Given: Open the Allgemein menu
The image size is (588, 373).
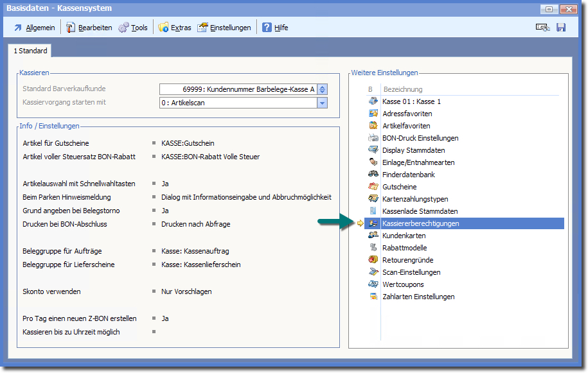Looking at the screenshot, I should (34, 28).
